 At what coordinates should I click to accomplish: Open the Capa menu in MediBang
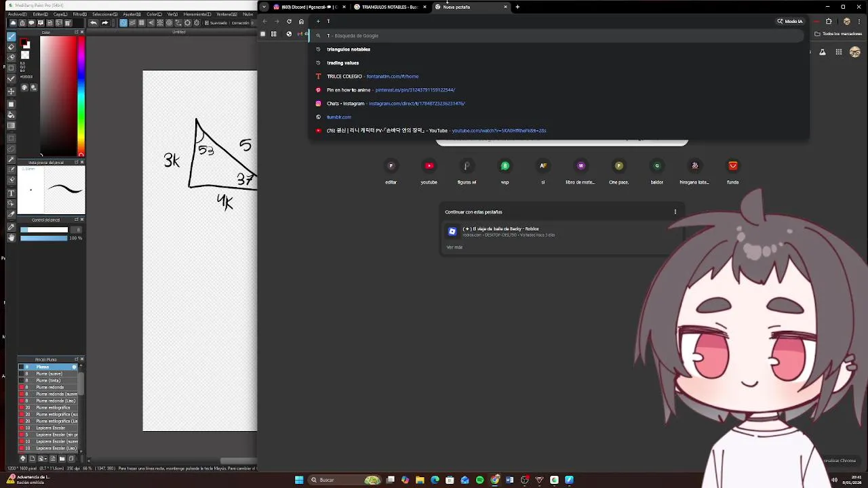pyautogui.click(x=60, y=14)
